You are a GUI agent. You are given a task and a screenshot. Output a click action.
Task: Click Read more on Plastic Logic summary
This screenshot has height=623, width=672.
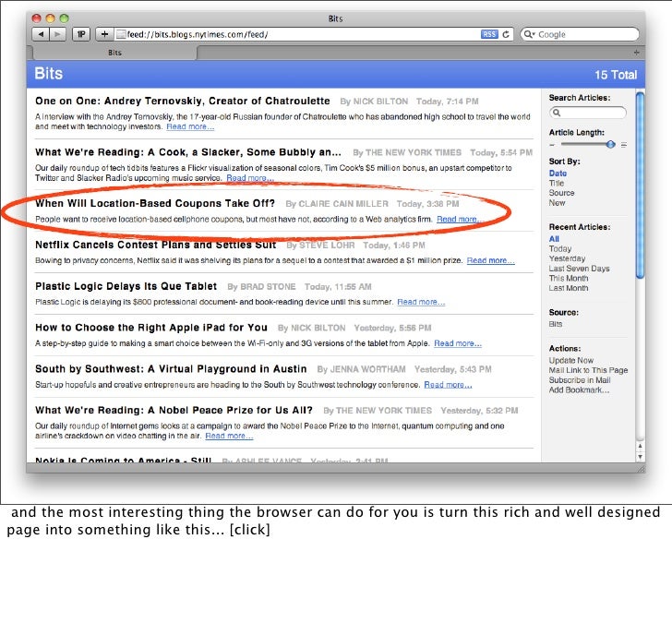tap(421, 302)
